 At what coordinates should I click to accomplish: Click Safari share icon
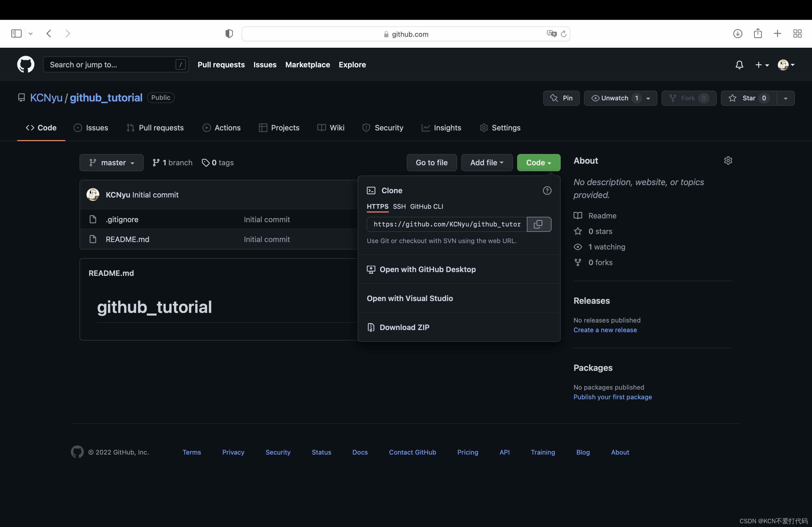(758, 33)
